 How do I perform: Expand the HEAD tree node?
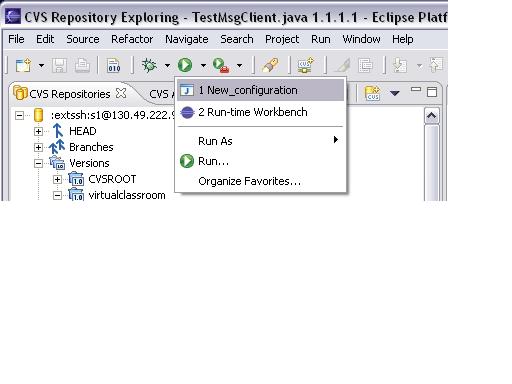(x=38, y=131)
